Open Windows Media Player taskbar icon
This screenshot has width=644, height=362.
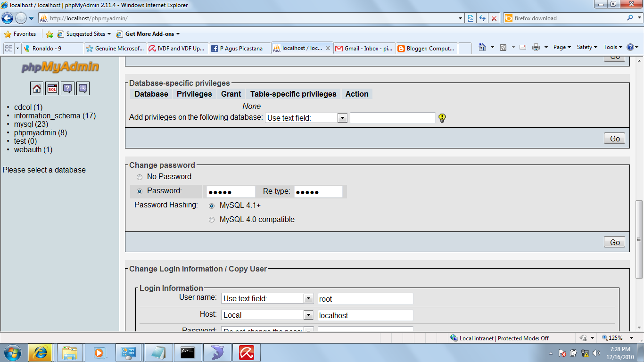(99, 353)
